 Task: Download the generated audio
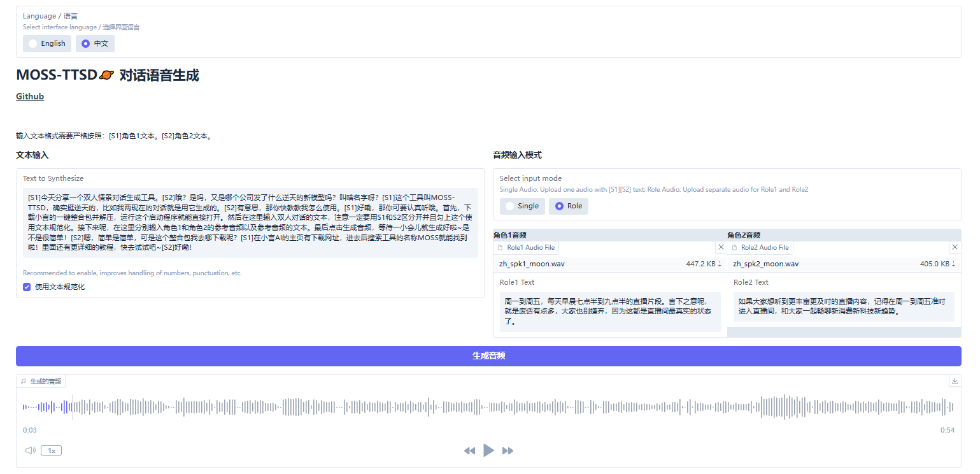[955, 381]
